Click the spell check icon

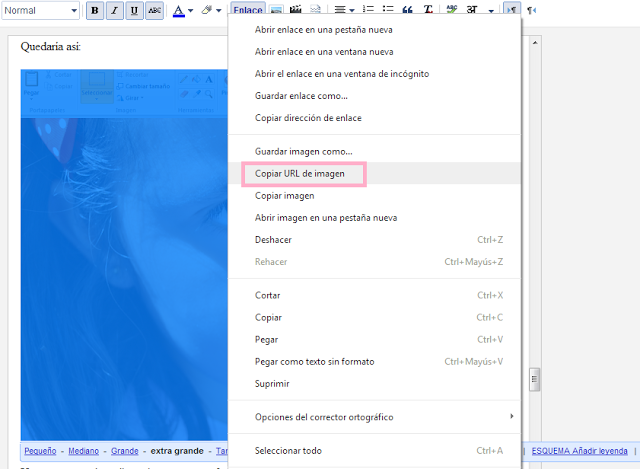pyautogui.click(x=451, y=9)
